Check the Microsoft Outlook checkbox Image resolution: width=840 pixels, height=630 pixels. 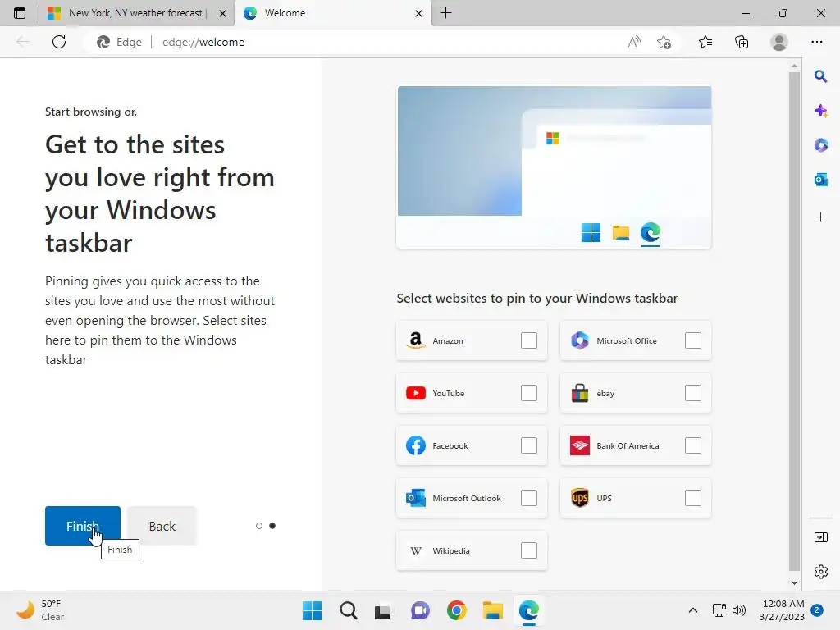pos(529,498)
